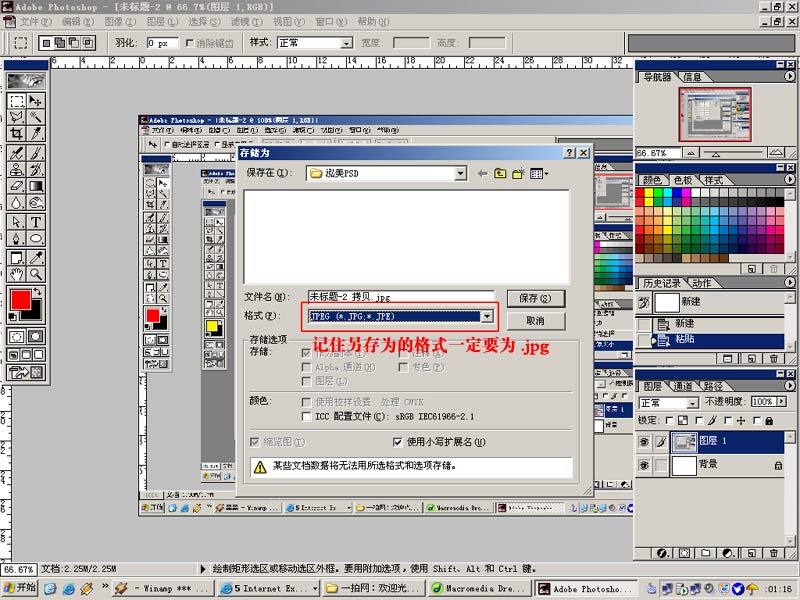The image size is (800, 600).
Task: Open the opacity 100% slider arrow
Action: click(x=782, y=402)
